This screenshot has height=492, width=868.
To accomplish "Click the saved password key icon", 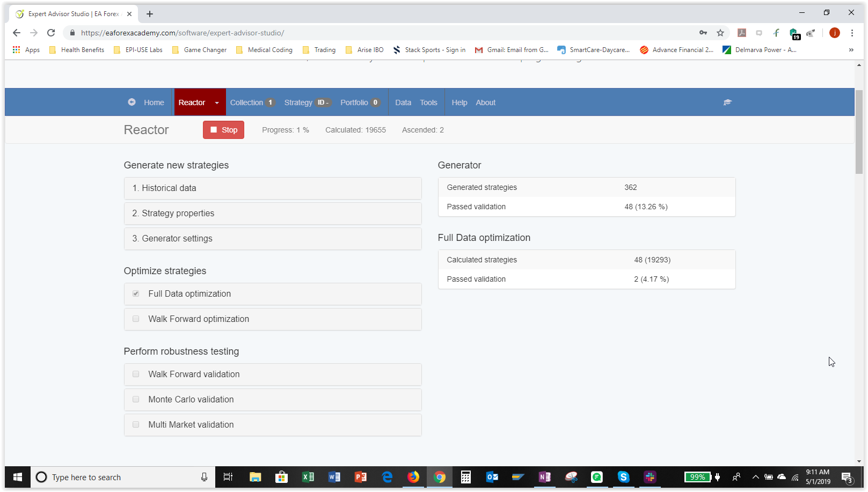I will click(703, 33).
